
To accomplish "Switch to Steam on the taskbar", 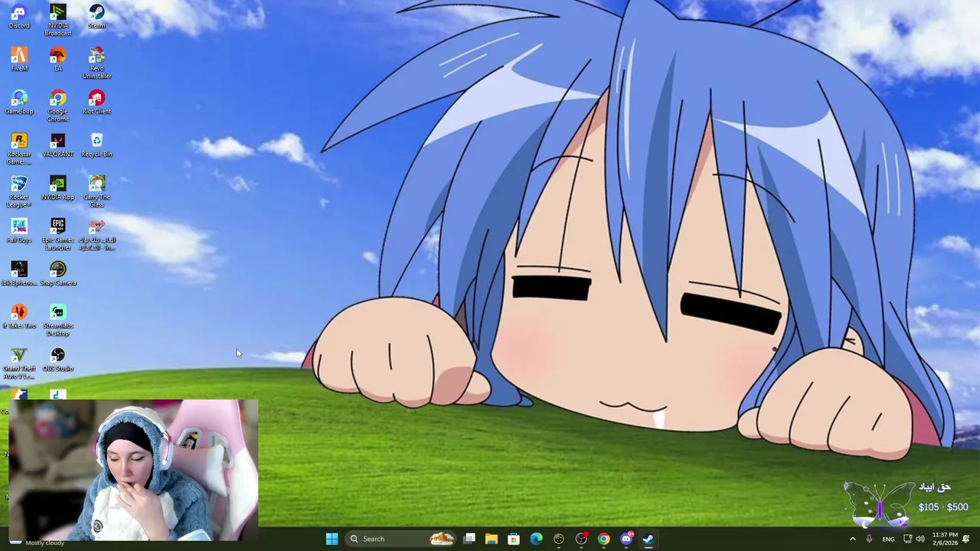I will 648,539.
